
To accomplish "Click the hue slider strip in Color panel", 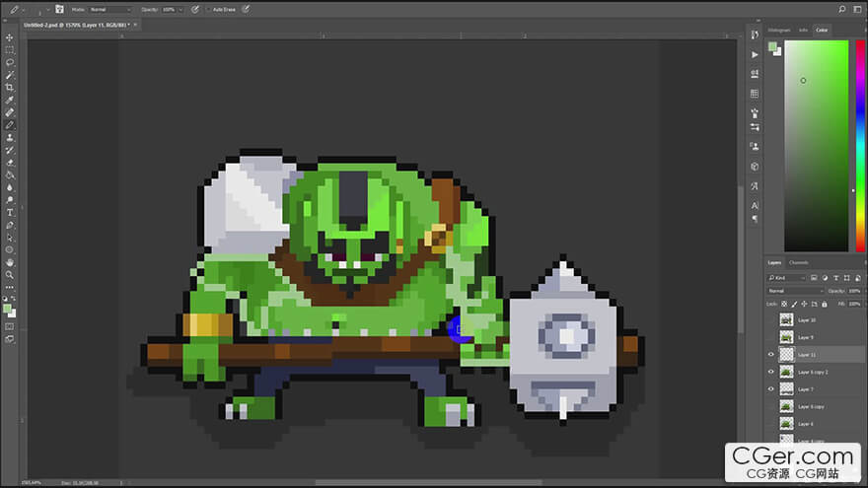I will [854, 148].
